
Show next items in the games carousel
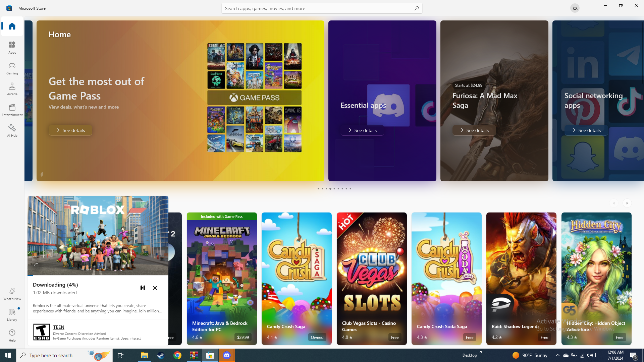(x=627, y=203)
